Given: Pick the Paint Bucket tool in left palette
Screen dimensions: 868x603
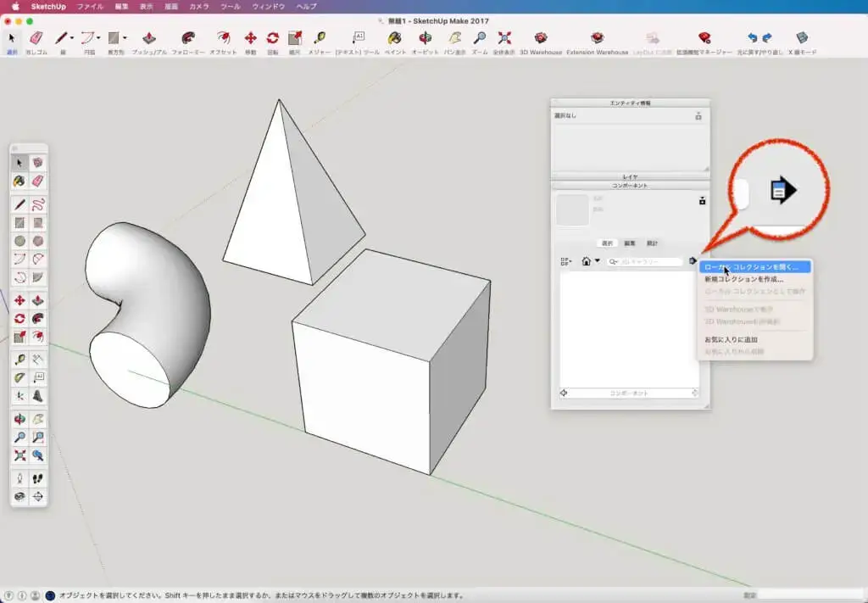Looking at the screenshot, I should 19,181.
